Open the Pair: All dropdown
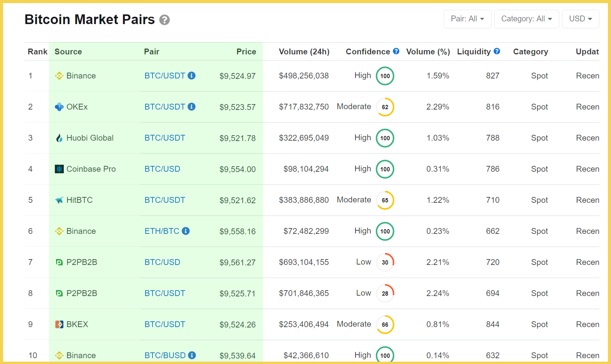The width and height of the screenshot is (611, 364). point(467,19)
